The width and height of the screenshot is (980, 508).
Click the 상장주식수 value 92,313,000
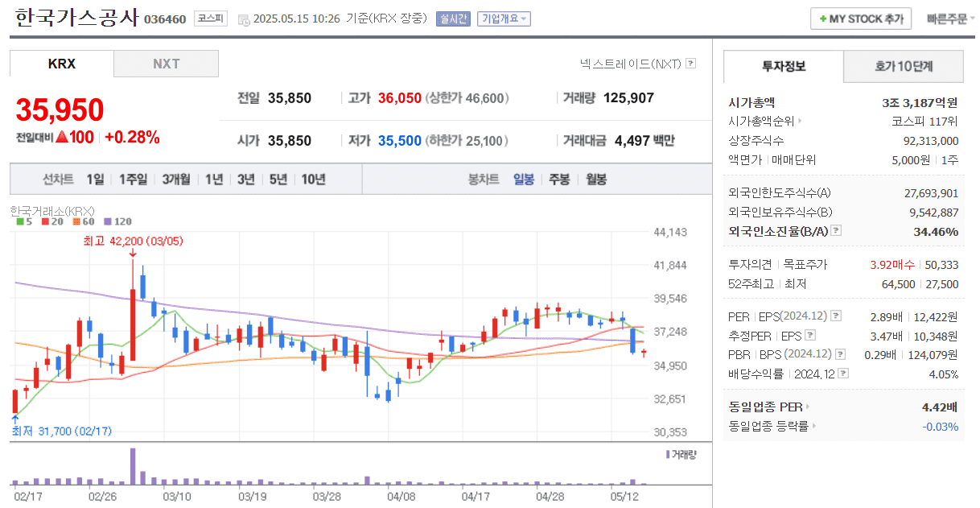pos(930,141)
